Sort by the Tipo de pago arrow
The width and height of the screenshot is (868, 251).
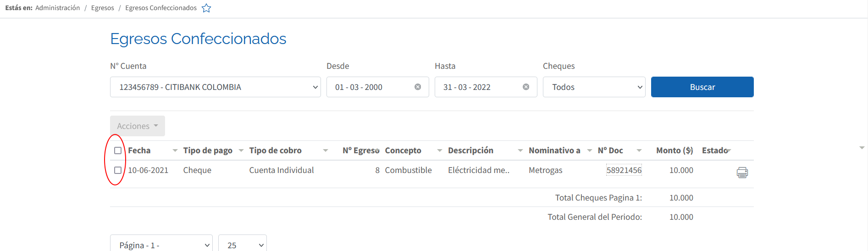[x=241, y=151]
